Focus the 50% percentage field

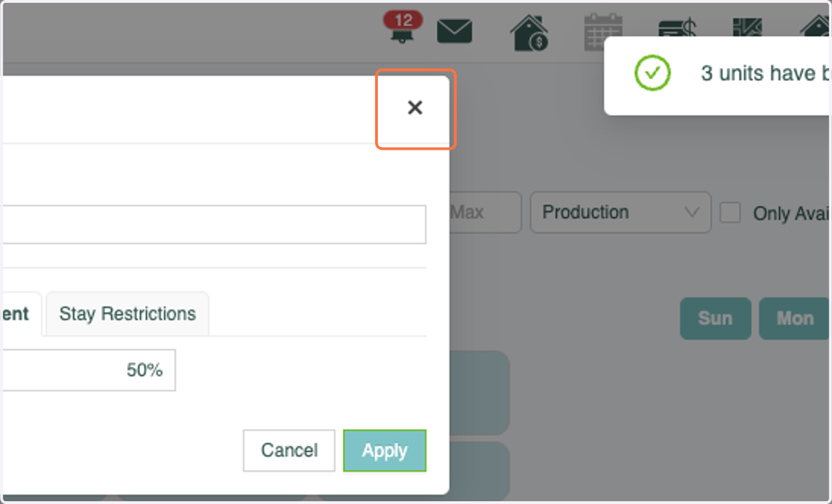tap(87, 370)
